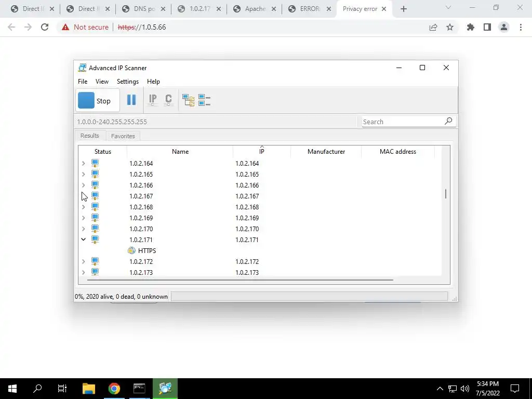Open File Explorer from taskbar

[x=89, y=389]
